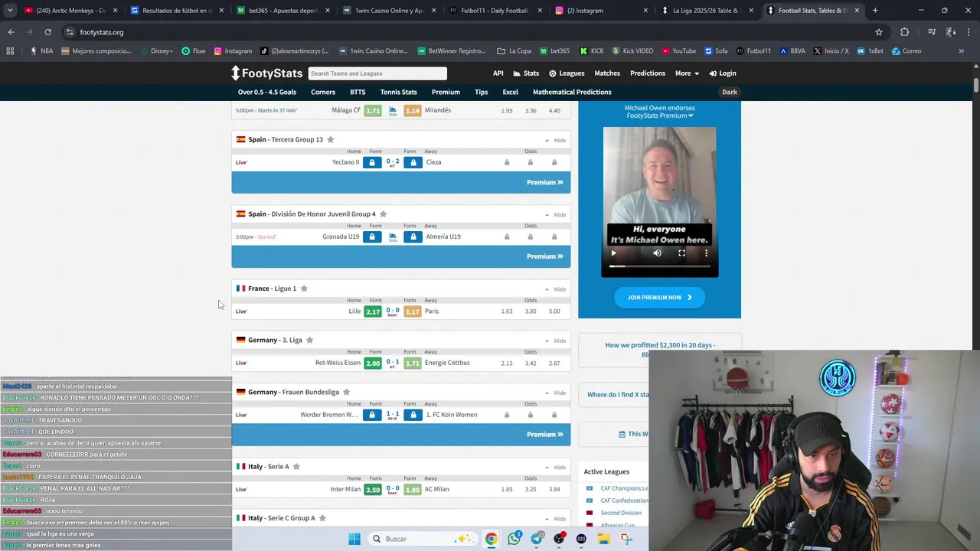
Task: Hide the France Ligue 1 section
Action: click(556, 289)
